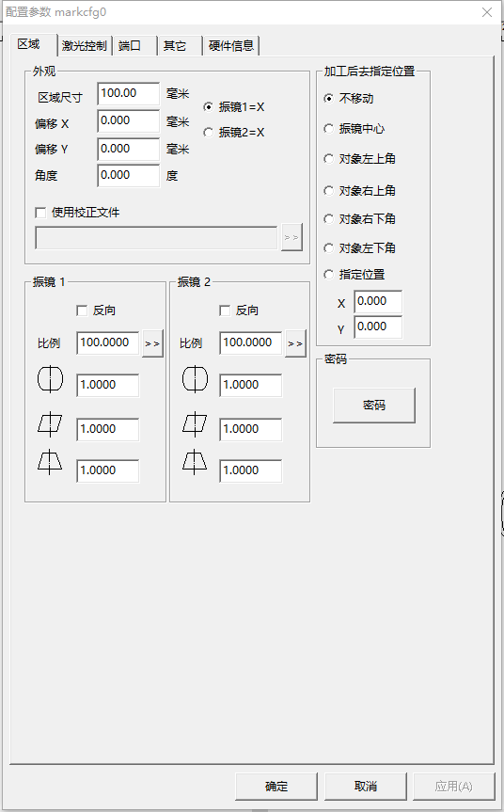
Task: Click 振镜 1 barrel distortion value field
Action: click(107, 385)
